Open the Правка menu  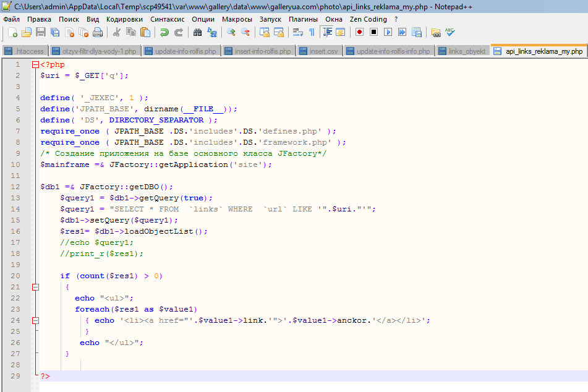[39, 19]
